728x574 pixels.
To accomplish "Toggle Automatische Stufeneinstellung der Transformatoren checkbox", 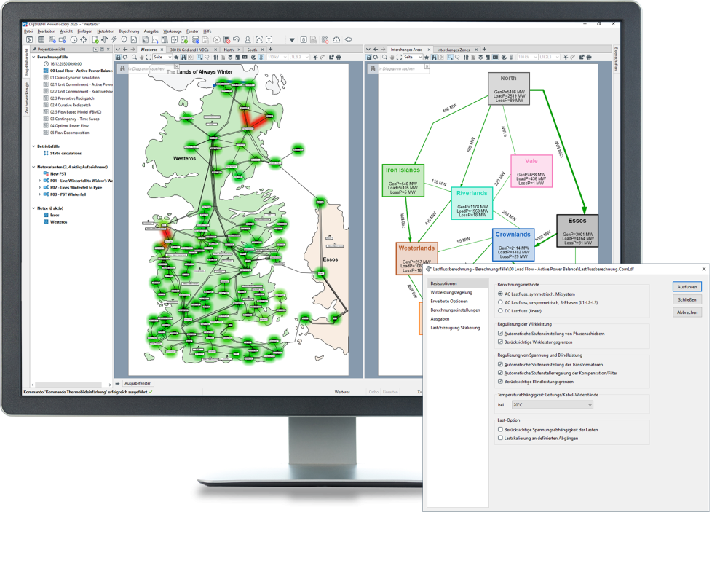I will coord(500,364).
